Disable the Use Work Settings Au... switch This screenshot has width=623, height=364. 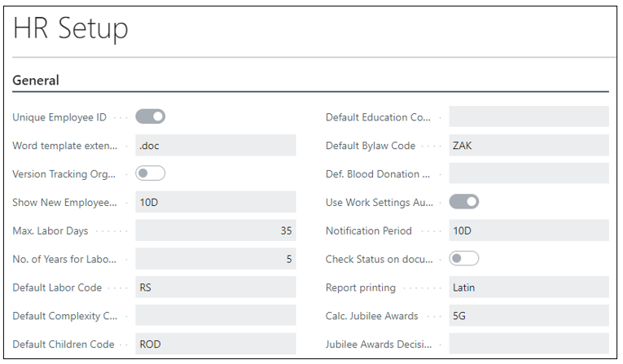(463, 202)
